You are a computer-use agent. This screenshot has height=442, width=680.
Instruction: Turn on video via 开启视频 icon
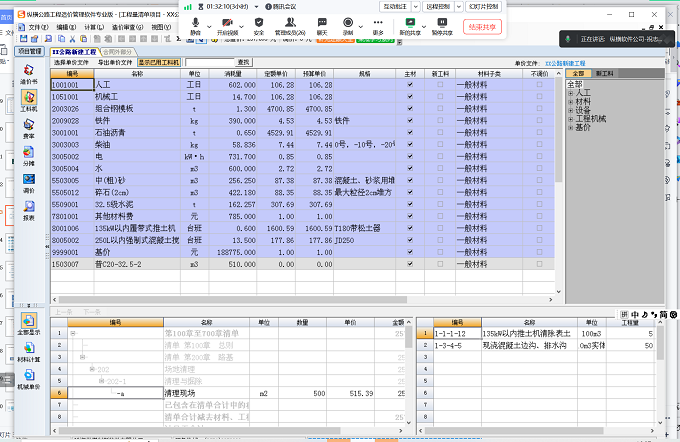pos(228,26)
